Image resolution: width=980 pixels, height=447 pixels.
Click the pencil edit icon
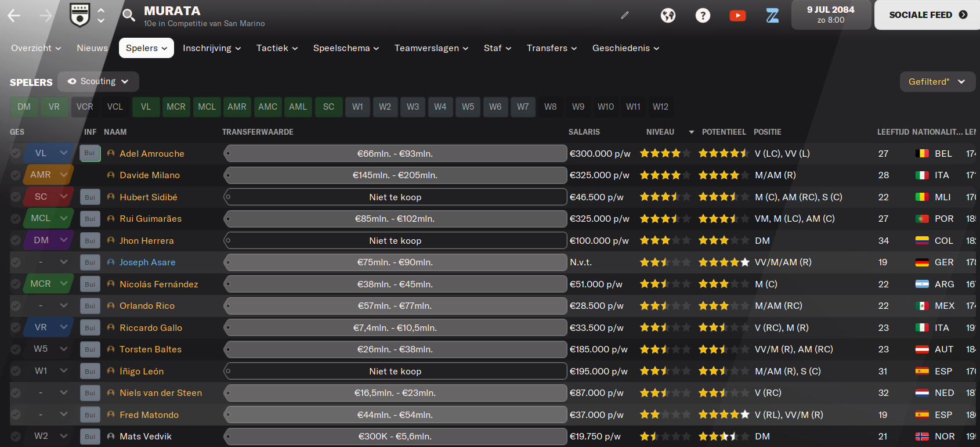tap(625, 15)
